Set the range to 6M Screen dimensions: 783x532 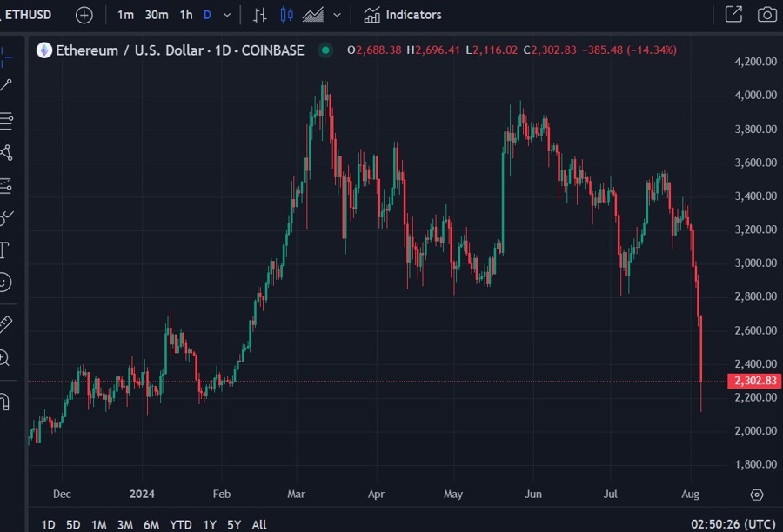[151, 525]
